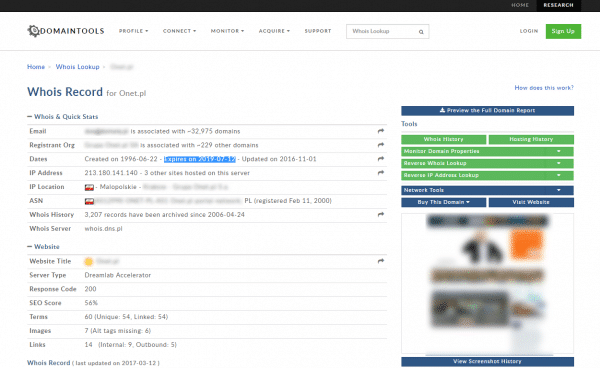Image resolution: width=600 pixels, height=368 pixels.
Task: Click the green Sign Up button
Action: (x=563, y=31)
